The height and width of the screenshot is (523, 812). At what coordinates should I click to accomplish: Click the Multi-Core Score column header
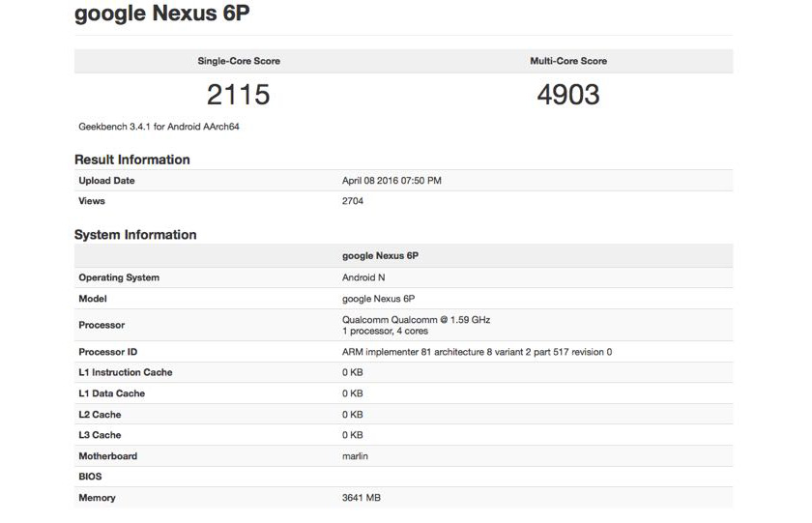[x=568, y=61]
